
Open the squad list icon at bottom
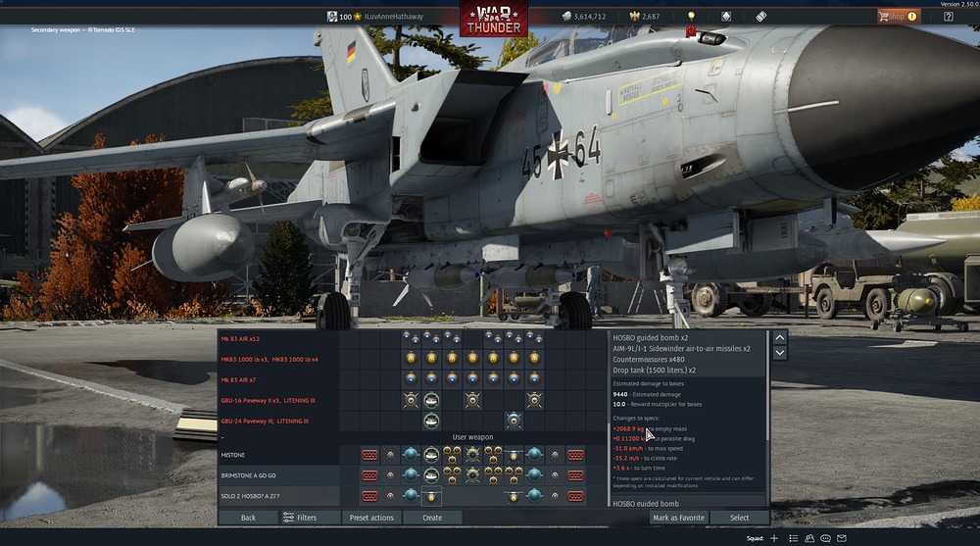pyautogui.click(x=792, y=538)
